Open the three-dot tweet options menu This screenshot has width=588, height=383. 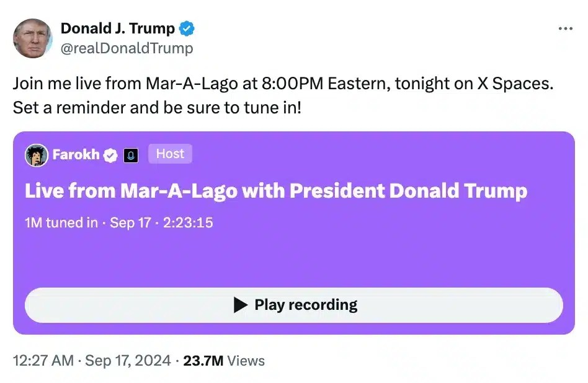[x=565, y=28]
